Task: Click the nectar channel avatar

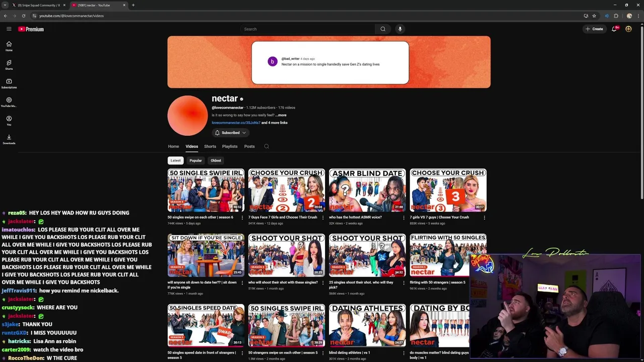Action: 188,116
